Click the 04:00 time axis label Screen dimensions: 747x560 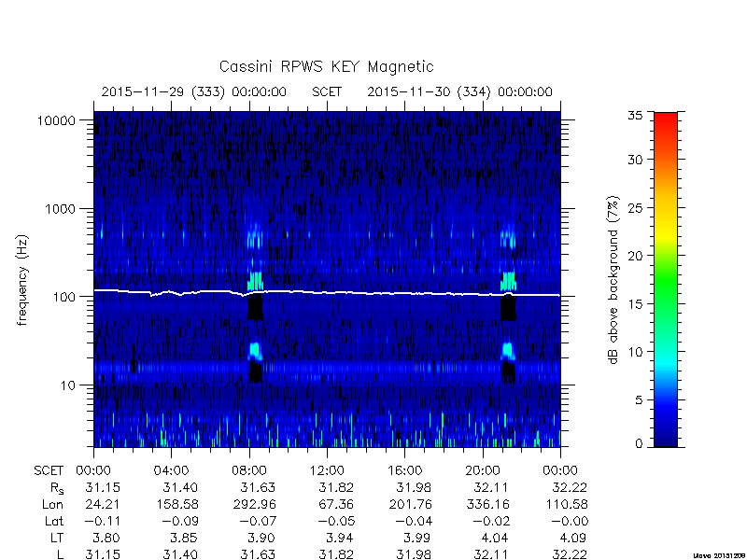pyautogui.click(x=171, y=471)
